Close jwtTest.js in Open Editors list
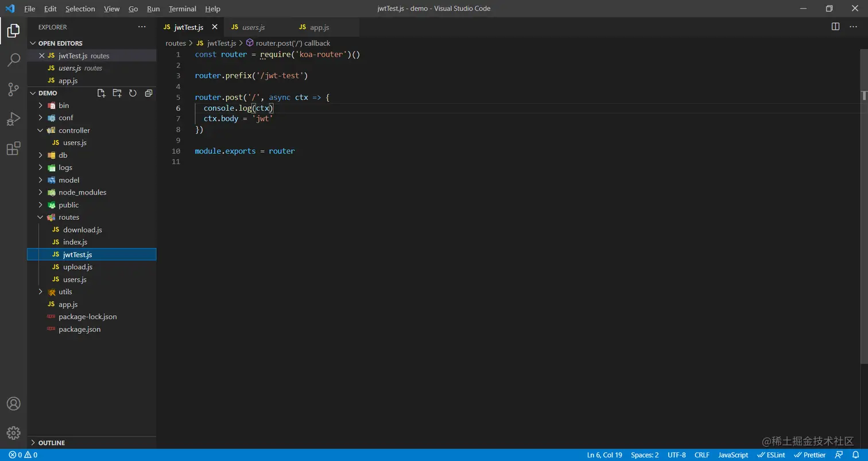 pos(41,56)
